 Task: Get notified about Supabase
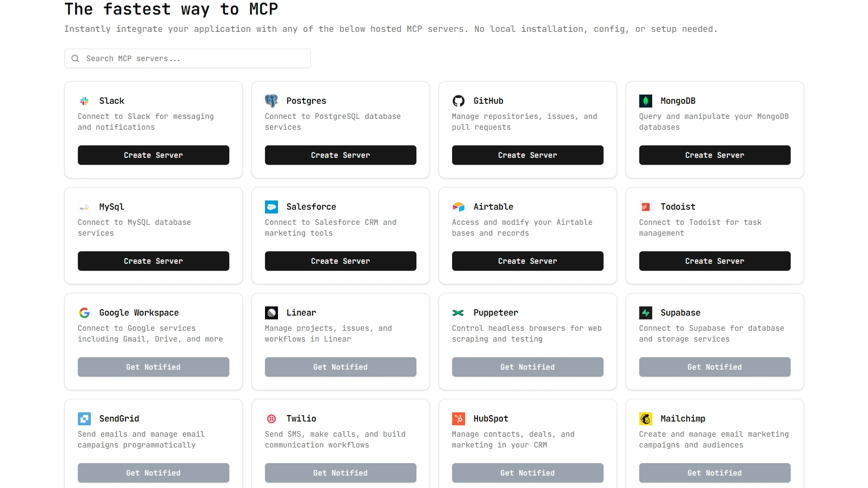pyautogui.click(x=715, y=367)
